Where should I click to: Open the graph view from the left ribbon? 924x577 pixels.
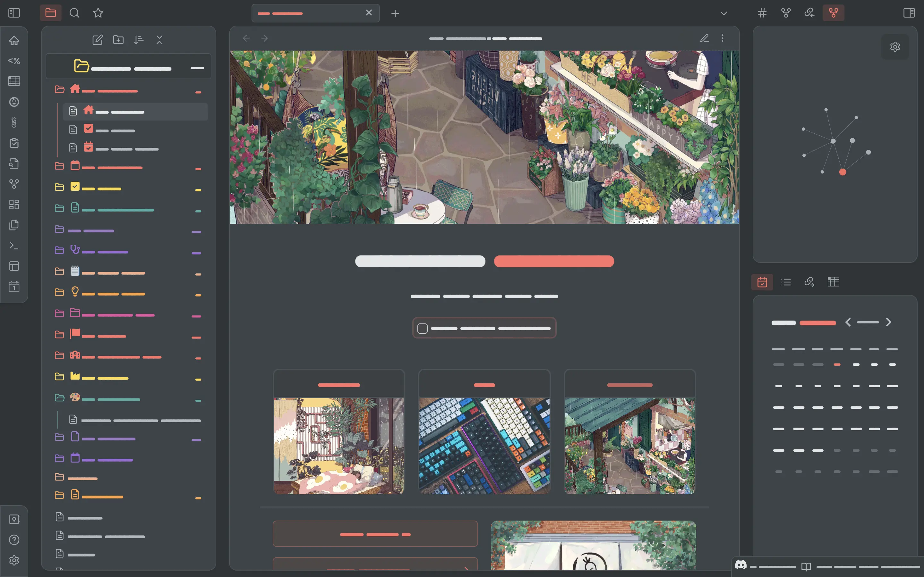[14, 184]
